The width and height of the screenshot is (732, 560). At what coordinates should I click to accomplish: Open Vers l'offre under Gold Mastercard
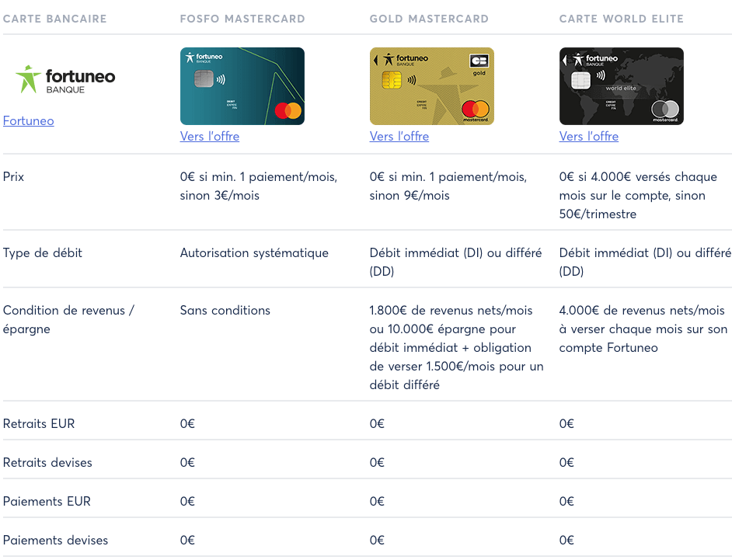[399, 136]
